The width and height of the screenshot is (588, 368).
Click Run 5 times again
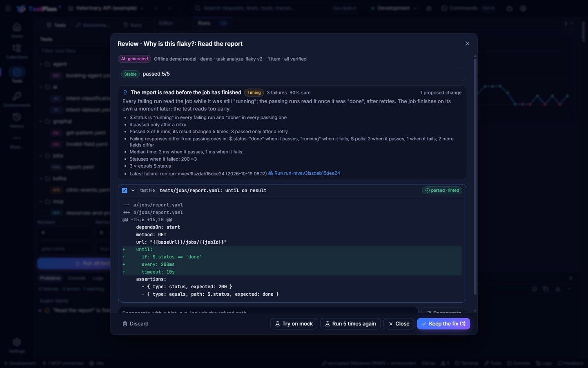(x=350, y=324)
